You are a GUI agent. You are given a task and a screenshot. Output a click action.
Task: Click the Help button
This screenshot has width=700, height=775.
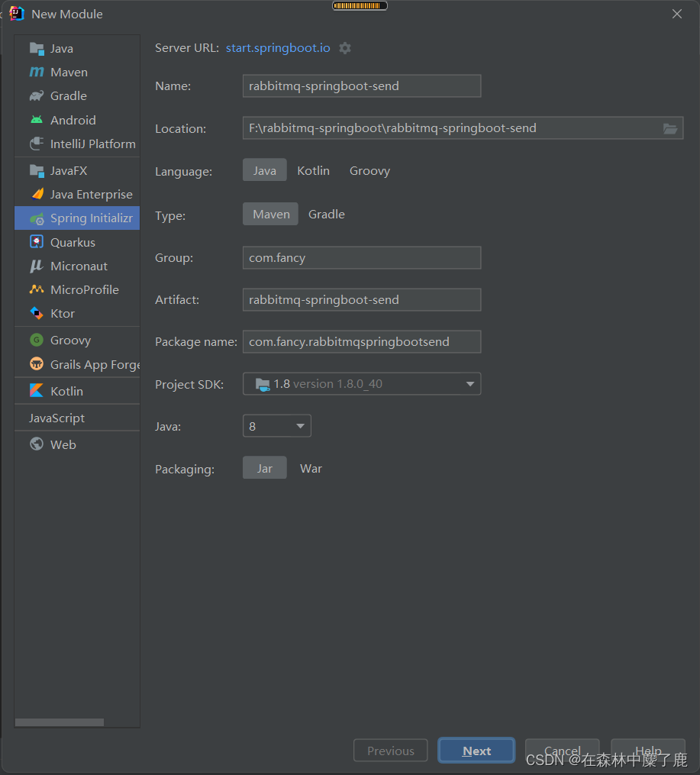click(647, 751)
